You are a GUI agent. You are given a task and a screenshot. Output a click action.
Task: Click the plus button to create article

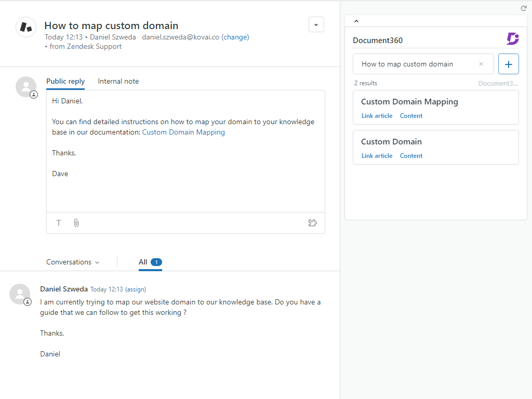point(508,64)
